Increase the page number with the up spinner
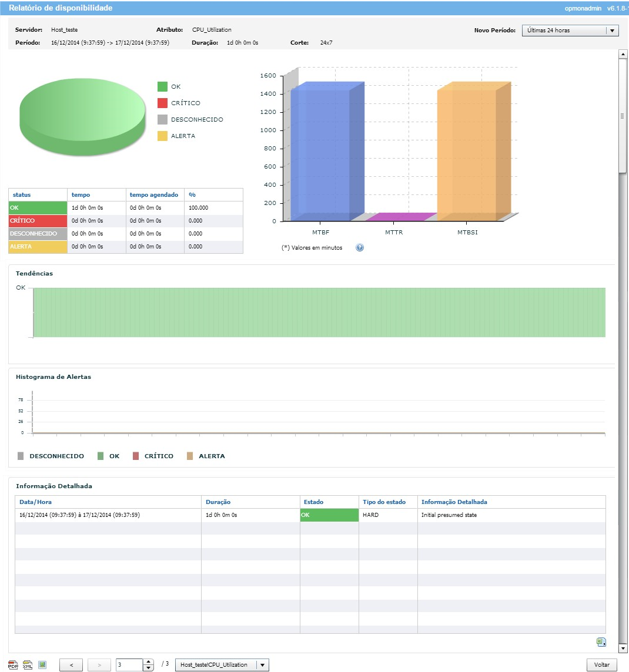629x672 pixels. coord(149,661)
